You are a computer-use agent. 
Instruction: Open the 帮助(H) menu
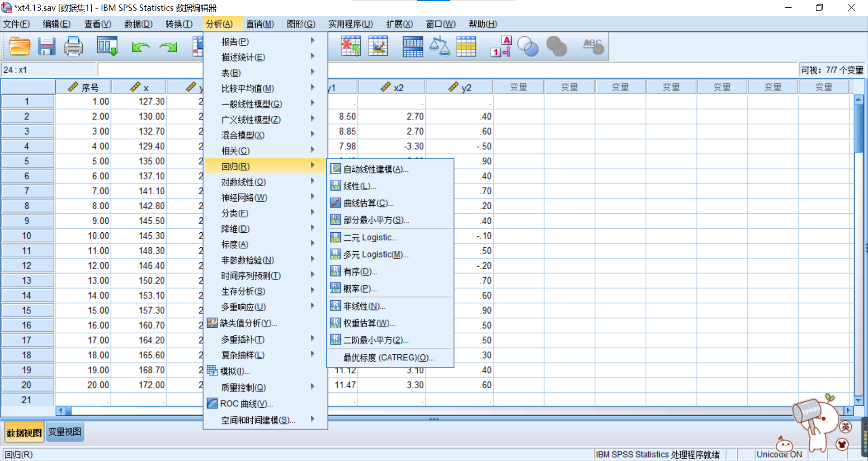coord(483,24)
